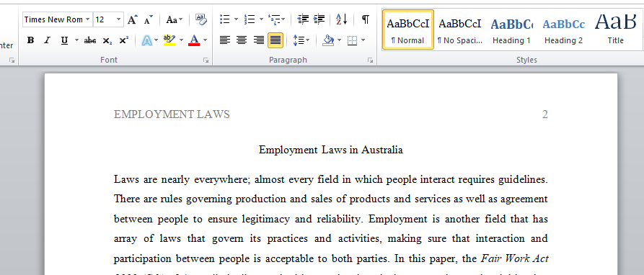This screenshot has height=275, width=644.
Task: Click the Borders icon
Action: [x=352, y=40]
